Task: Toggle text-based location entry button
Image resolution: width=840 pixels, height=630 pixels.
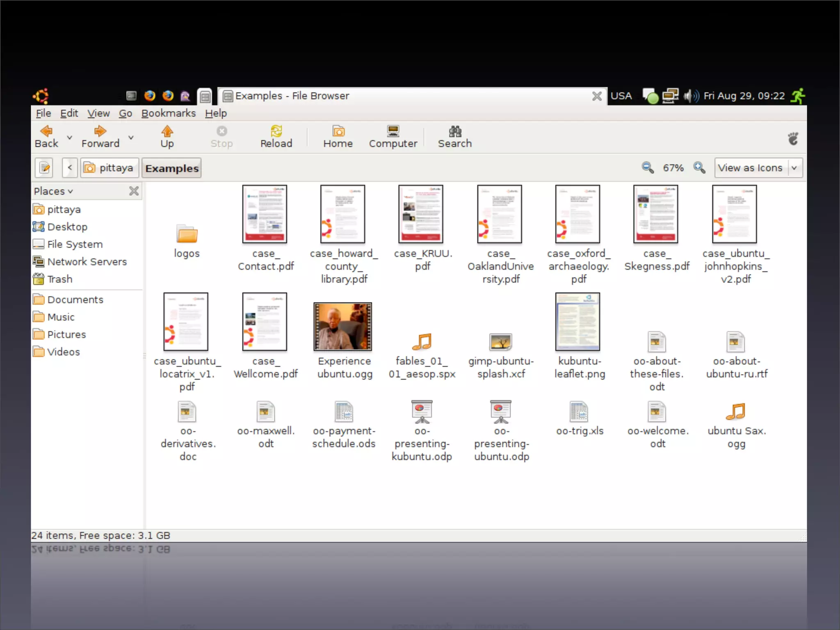Action: (44, 168)
